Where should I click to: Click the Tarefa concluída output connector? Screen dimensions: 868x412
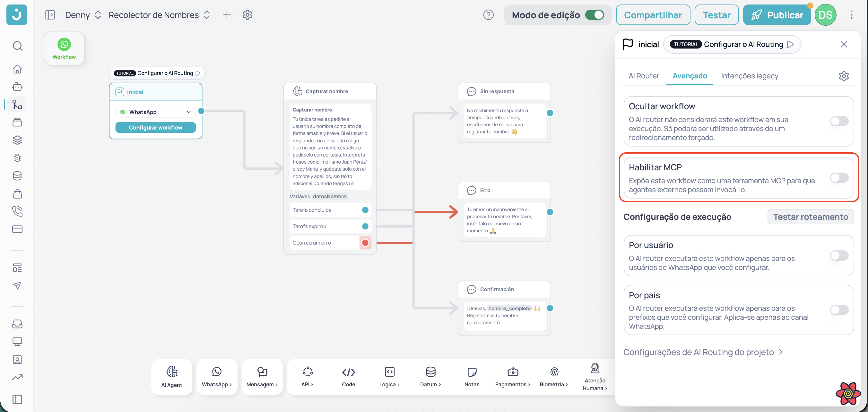point(365,210)
